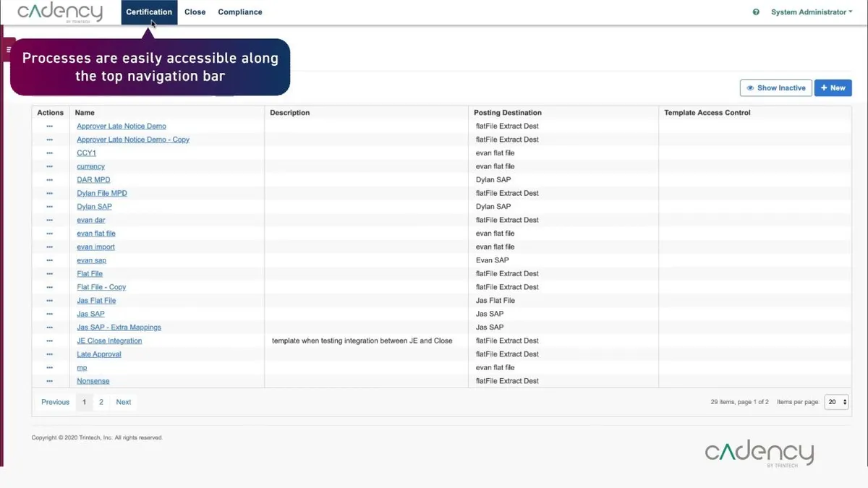Open actions ellipsis for Jas SAP - Extra Mappings
This screenshot has width=868, height=488.
(x=50, y=327)
